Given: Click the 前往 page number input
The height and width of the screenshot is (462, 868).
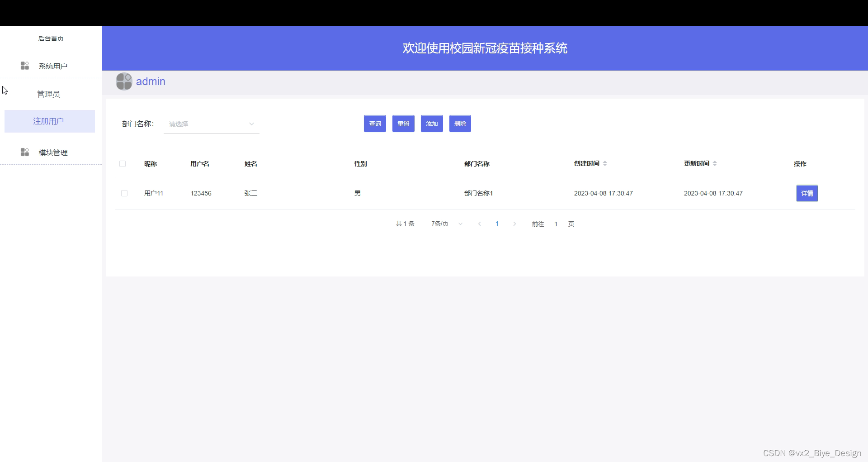Looking at the screenshot, I should (x=556, y=224).
